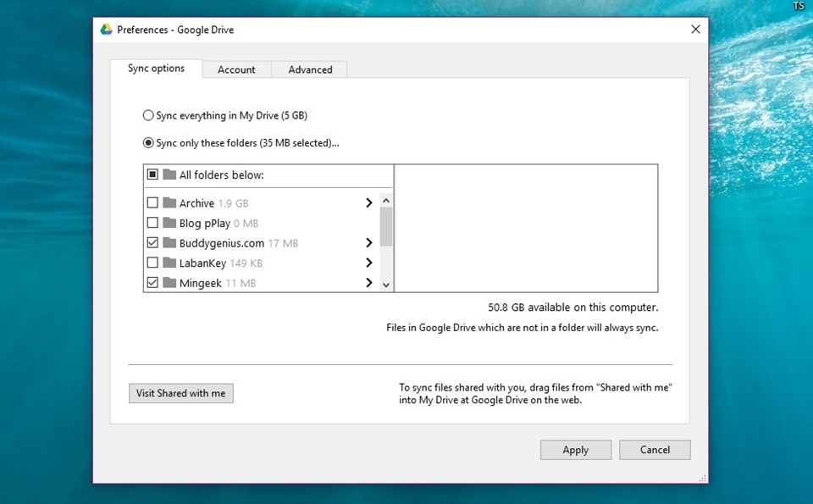The height and width of the screenshot is (504, 813).
Task: Open the Advanced tab
Action: click(310, 69)
